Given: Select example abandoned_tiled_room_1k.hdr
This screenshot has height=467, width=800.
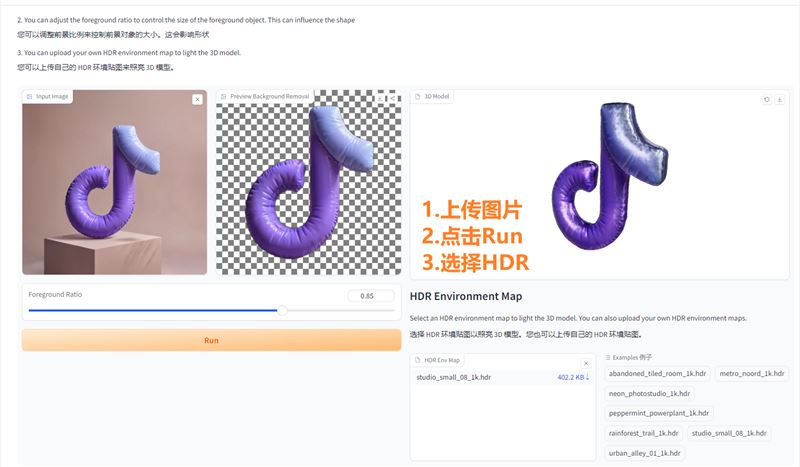Looking at the screenshot, I should [657, 374].
